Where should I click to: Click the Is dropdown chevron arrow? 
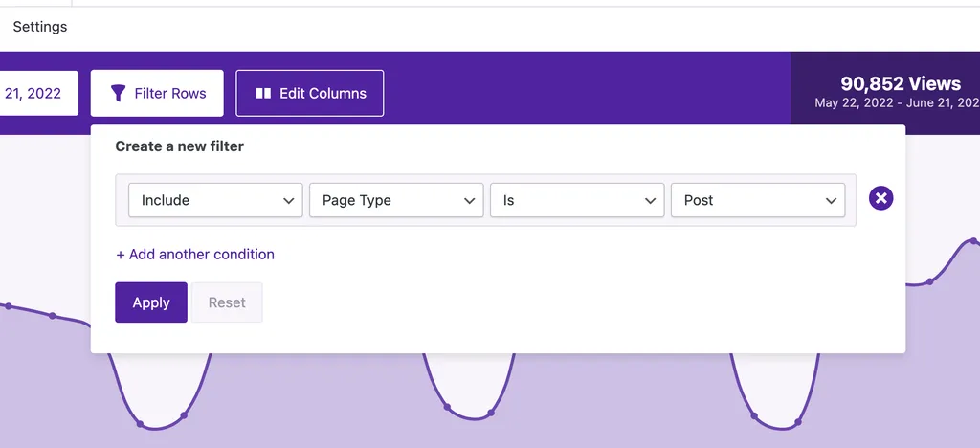click(x=651, y=201)
